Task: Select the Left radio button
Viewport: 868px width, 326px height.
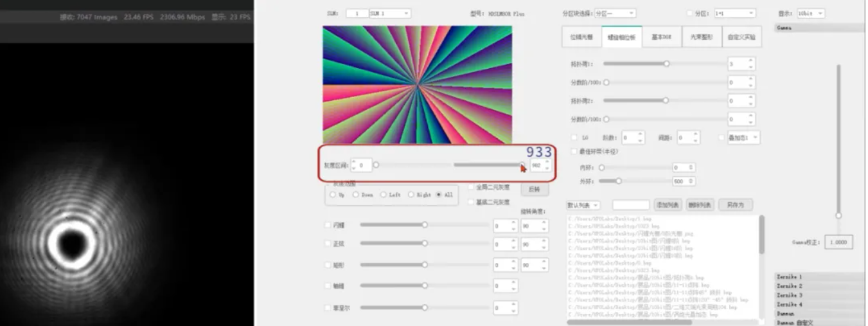Action: (384, 195)
